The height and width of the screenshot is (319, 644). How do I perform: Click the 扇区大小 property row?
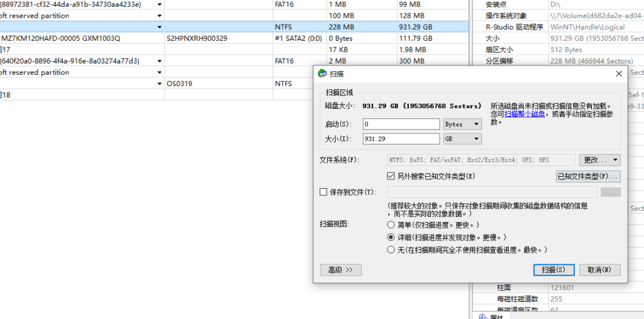558,50
